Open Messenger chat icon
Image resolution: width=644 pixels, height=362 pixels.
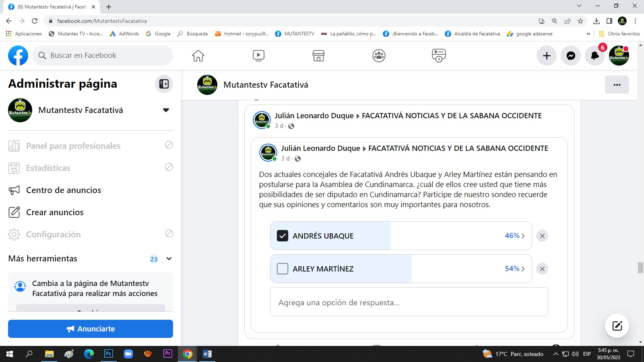pos(571,56)
